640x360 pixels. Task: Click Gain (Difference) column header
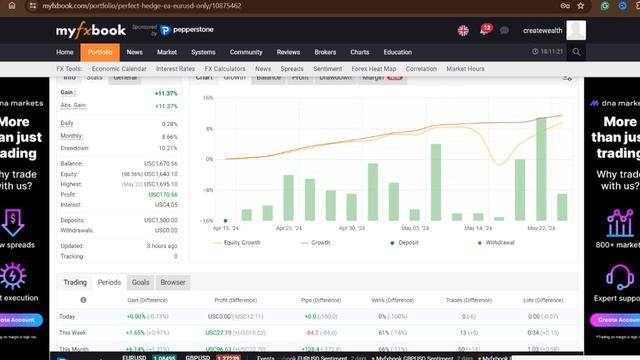click(x=147, y=300)
